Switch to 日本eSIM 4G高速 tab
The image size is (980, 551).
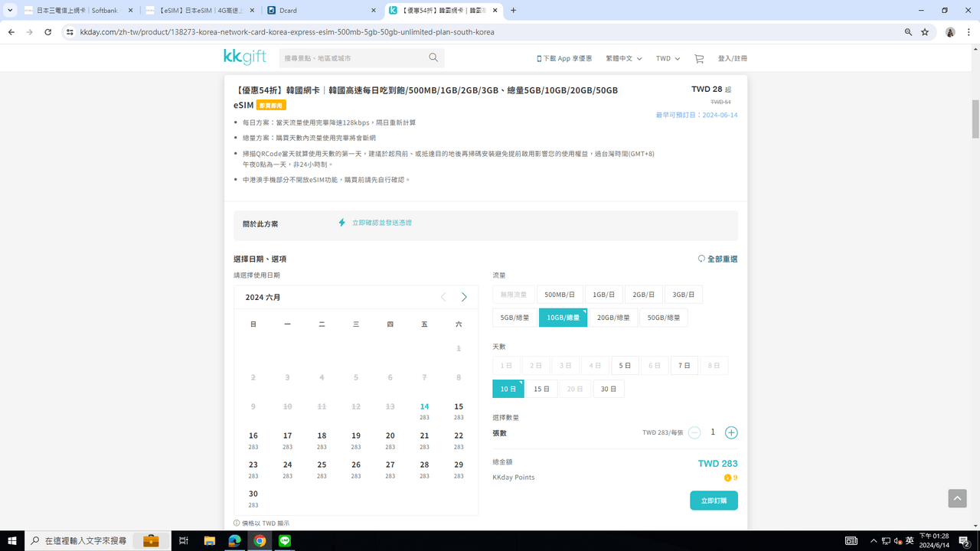click(x=199, y=11)
